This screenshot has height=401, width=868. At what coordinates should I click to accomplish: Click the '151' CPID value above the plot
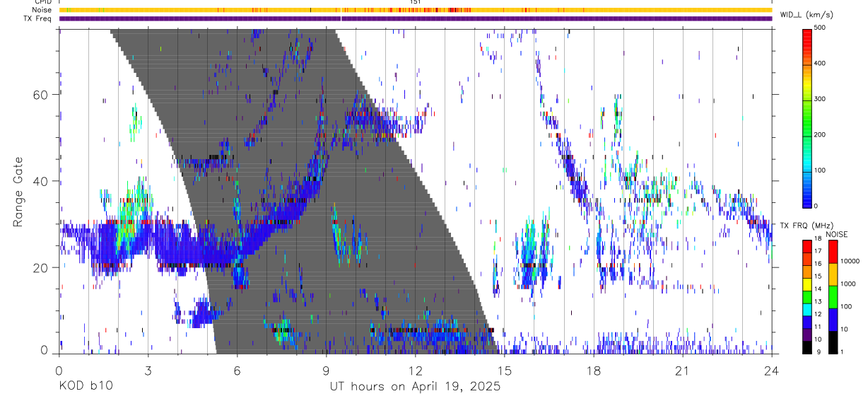[x=415, y=2]
